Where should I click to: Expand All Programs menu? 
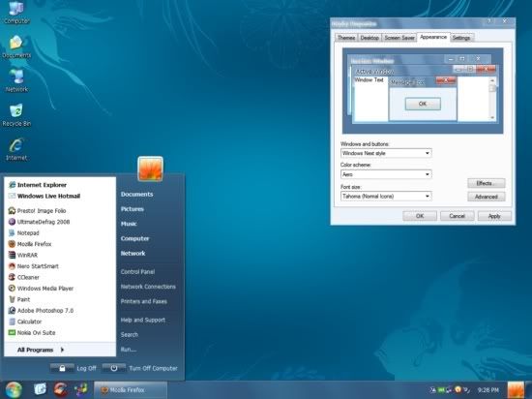pos(41,350)
